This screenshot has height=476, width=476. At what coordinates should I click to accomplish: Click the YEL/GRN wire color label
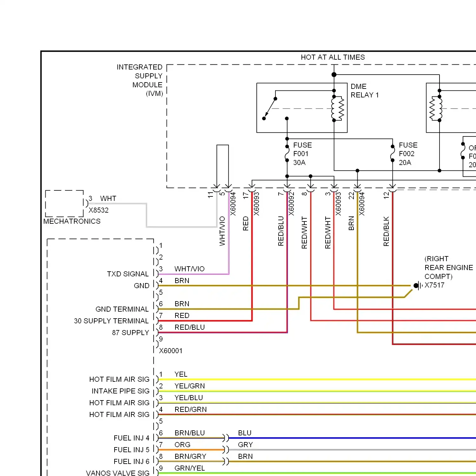[x=190, y=386]
